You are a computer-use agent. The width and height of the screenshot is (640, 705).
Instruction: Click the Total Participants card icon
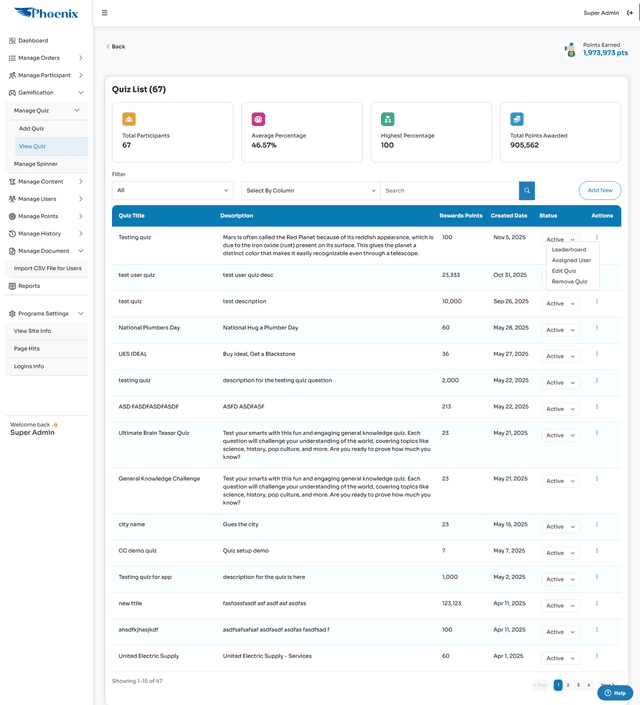pyautogui.click(x=129, y=119)
